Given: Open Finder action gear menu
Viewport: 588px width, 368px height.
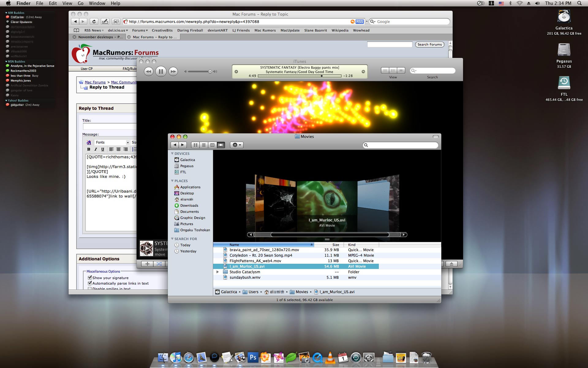Looking at the screenshot, I should tap(236, 145).
